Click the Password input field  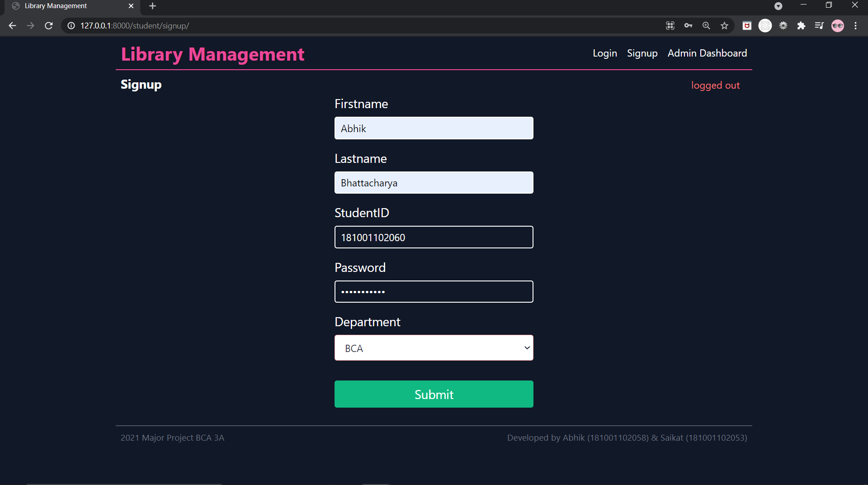(434, 292)
